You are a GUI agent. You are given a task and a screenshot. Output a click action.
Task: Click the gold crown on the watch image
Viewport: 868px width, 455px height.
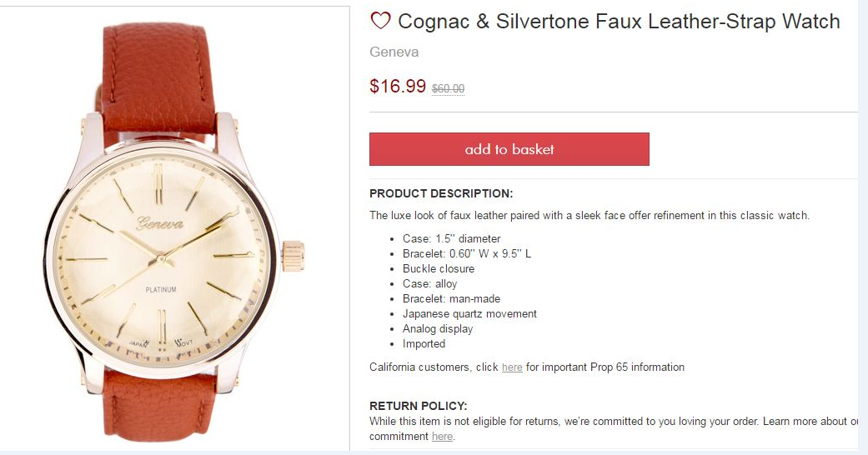coord(294,255)
